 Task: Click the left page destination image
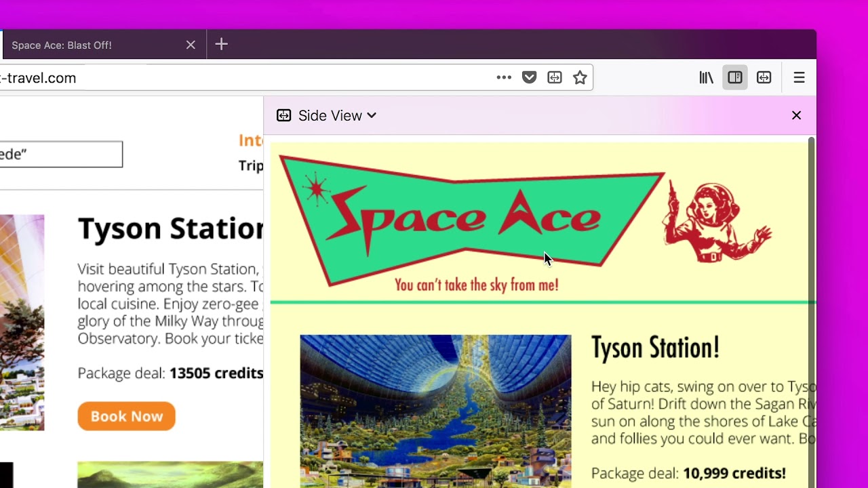click(22, 323)
